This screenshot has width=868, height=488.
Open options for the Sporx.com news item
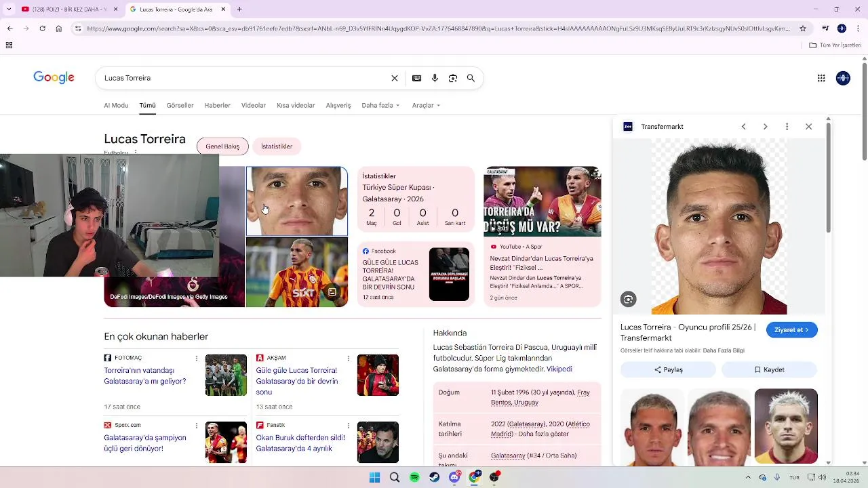pyautogui.click(x=197, y=425)
